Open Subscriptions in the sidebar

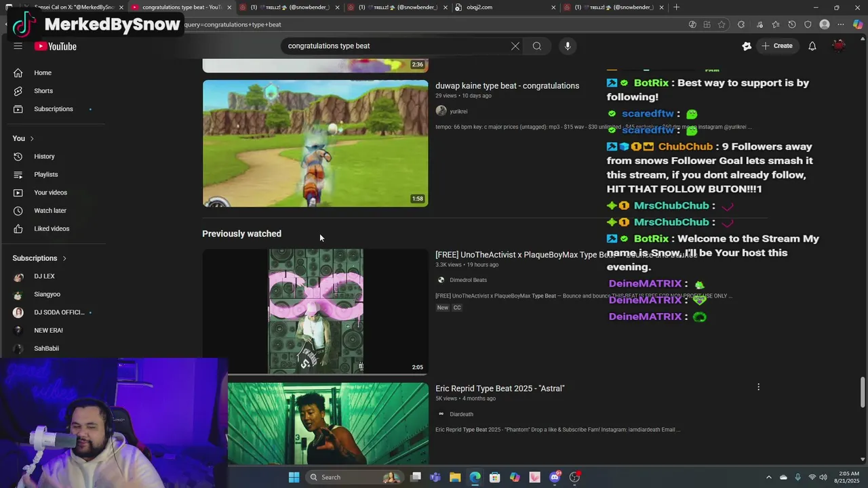click(x=54, y=109)
